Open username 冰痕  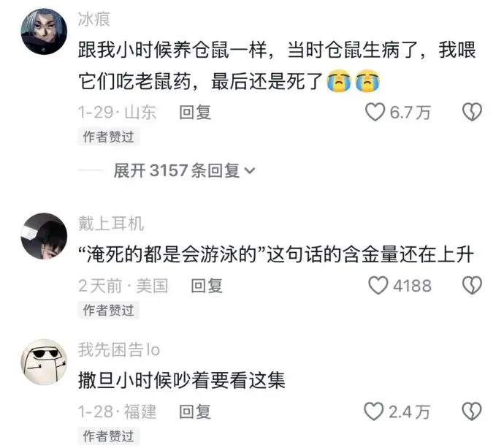click(94, 19)
